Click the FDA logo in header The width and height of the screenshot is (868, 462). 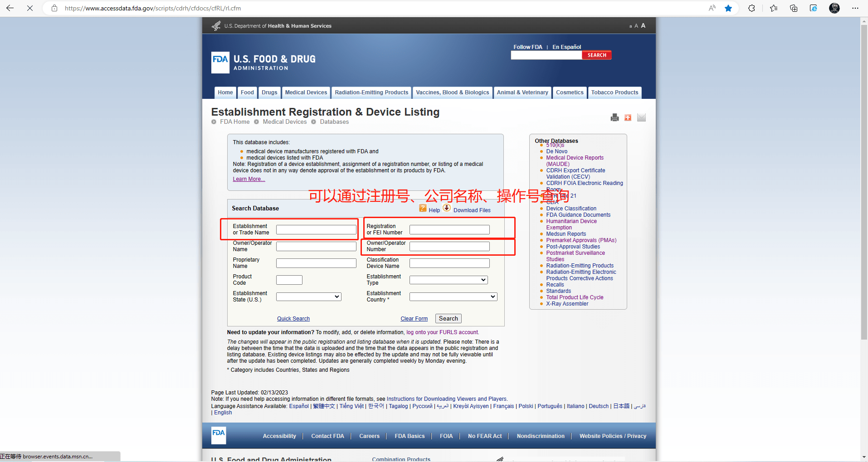point(220,63)
